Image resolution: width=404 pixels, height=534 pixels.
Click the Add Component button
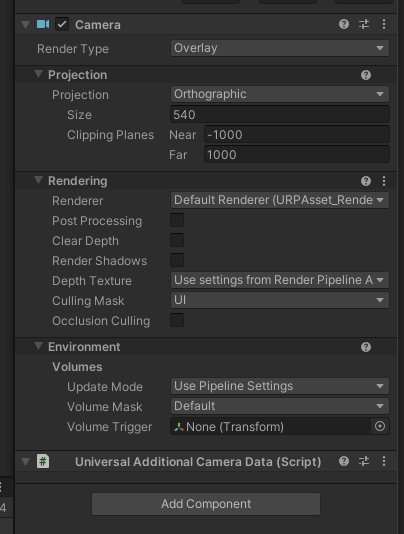coord(206,504)
